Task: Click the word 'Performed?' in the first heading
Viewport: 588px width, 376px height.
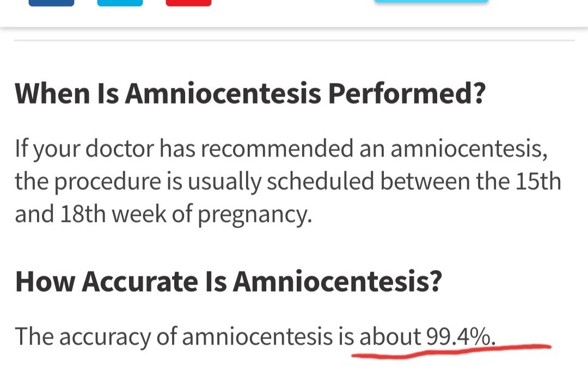Action: click(406, 94)
